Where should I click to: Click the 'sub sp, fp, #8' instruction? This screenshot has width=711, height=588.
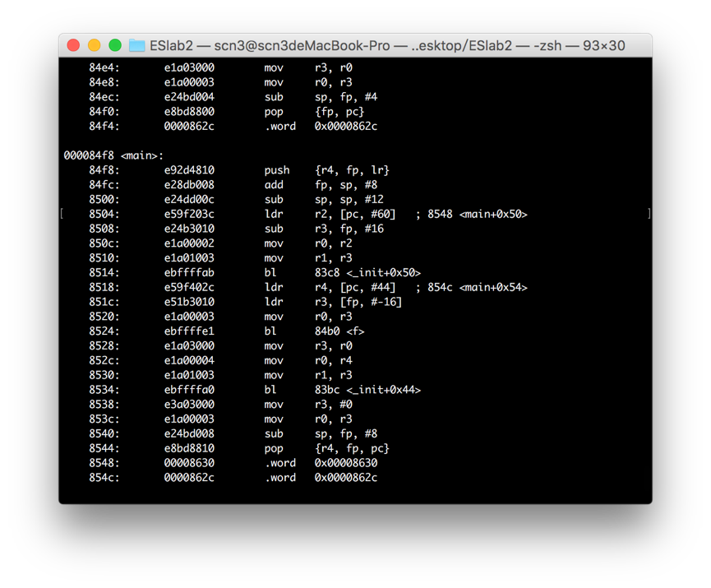321,433
